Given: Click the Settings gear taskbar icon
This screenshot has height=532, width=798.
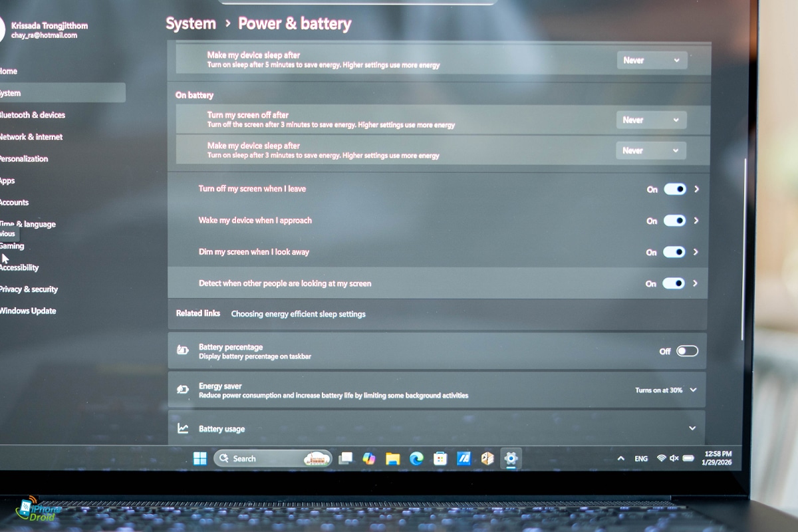Looking at the screenshot, I should [x=511, y=458].
